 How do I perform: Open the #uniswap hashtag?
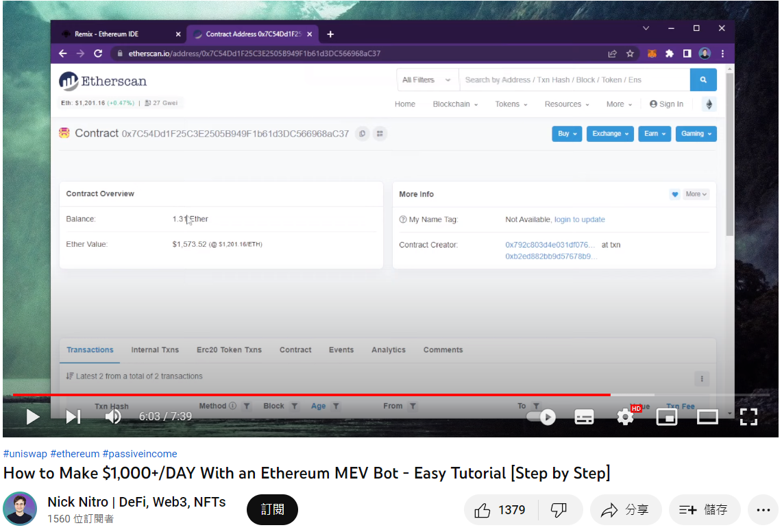coord(25,454)
